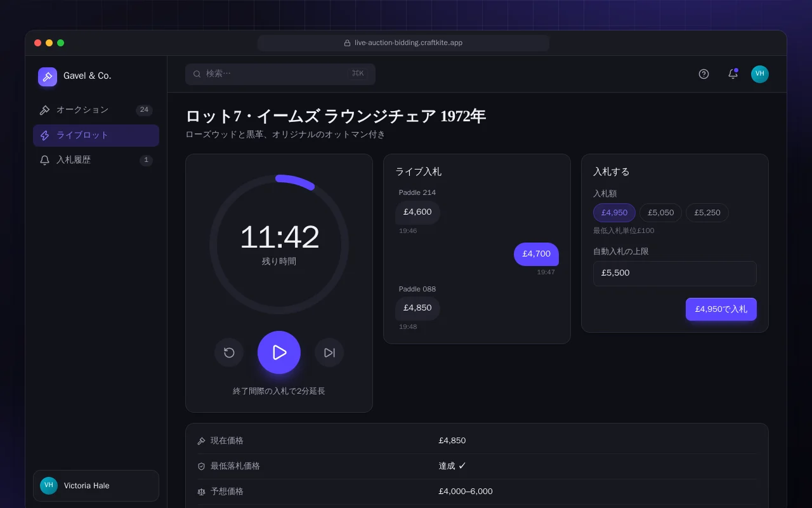Click the 19:46 timestamp

point(408,231)
